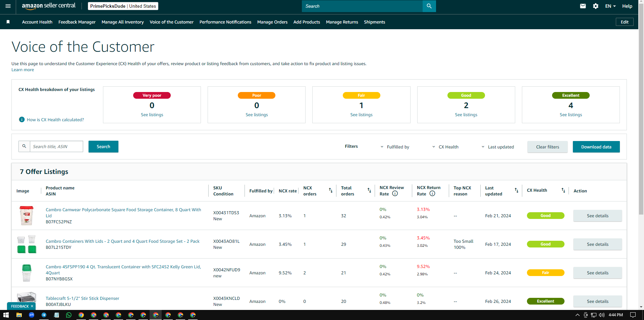This screenshot has height=320, width=644.
Task: Expand the Last updated filter dropdown
Action: pos(497,147)
